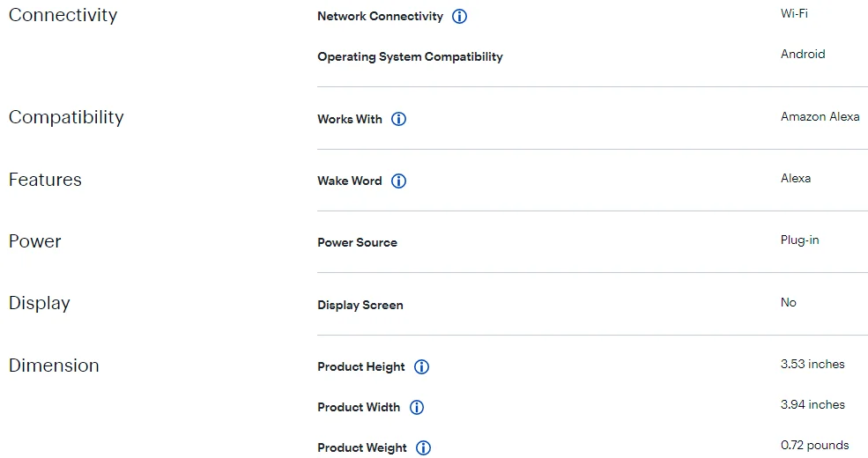Click the Wake Word info icon
This screenshot has width=868, height=458.
398,181
